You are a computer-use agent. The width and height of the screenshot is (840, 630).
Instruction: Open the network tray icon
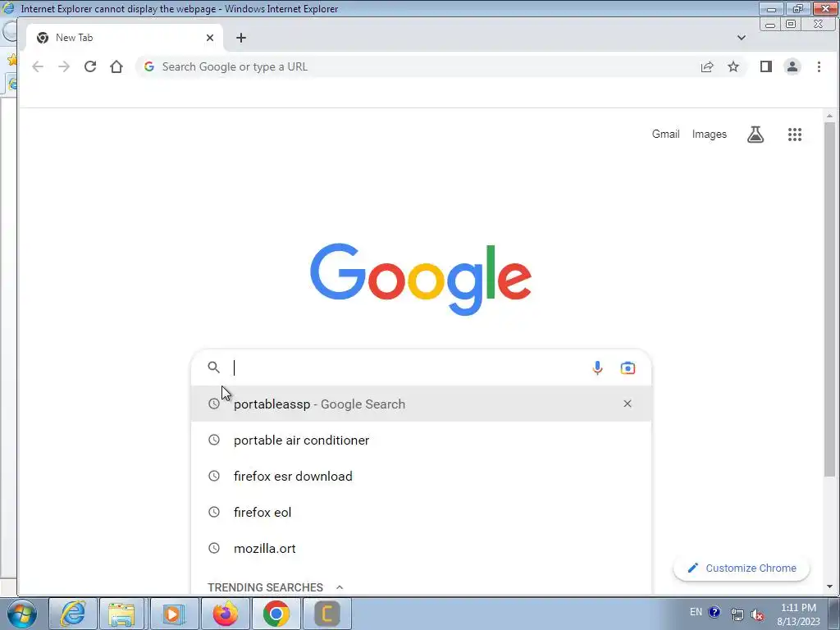[x=737, y=614]
